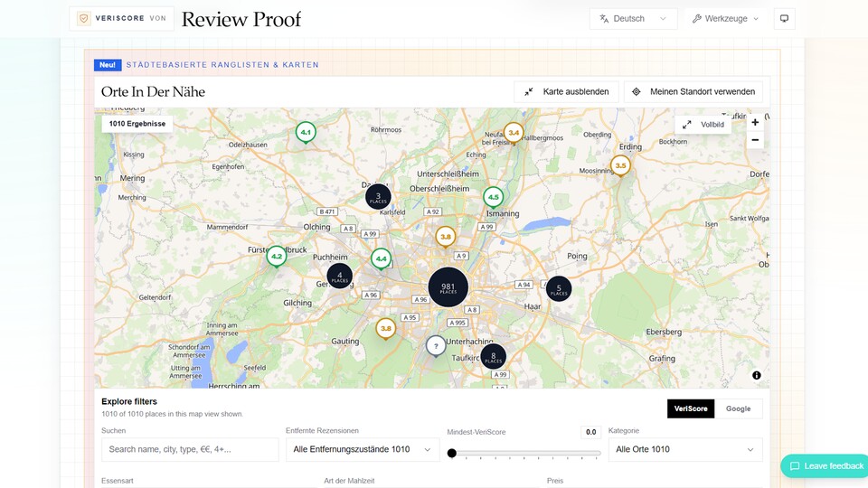Zoom out the map with minus button

[755, 140]
